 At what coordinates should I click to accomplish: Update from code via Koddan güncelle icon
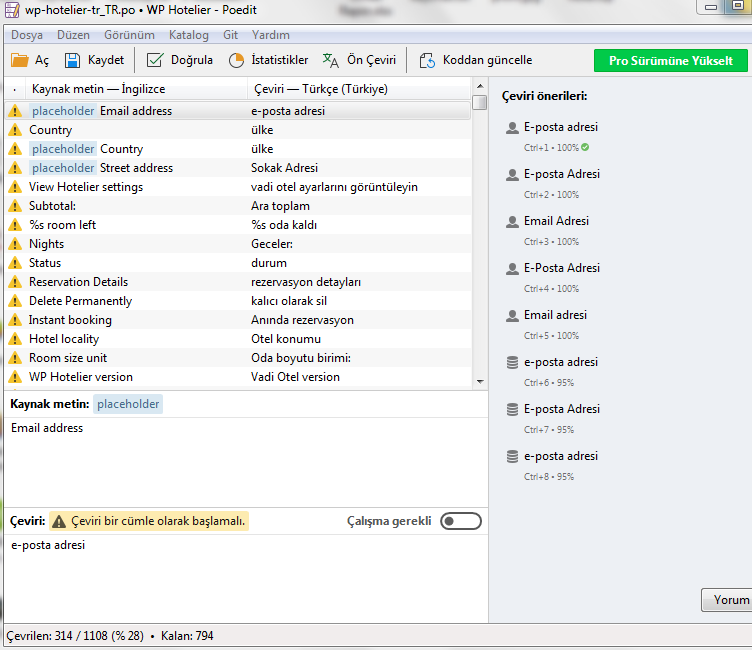pos(427,60)
